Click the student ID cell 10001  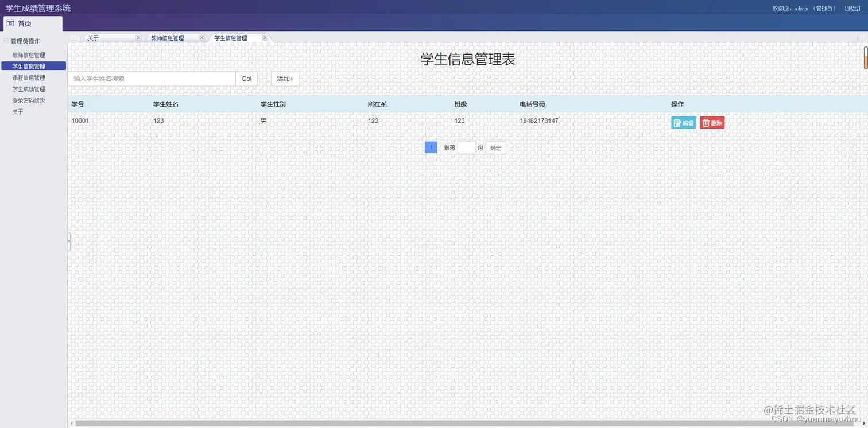click(x=80, y=121)
